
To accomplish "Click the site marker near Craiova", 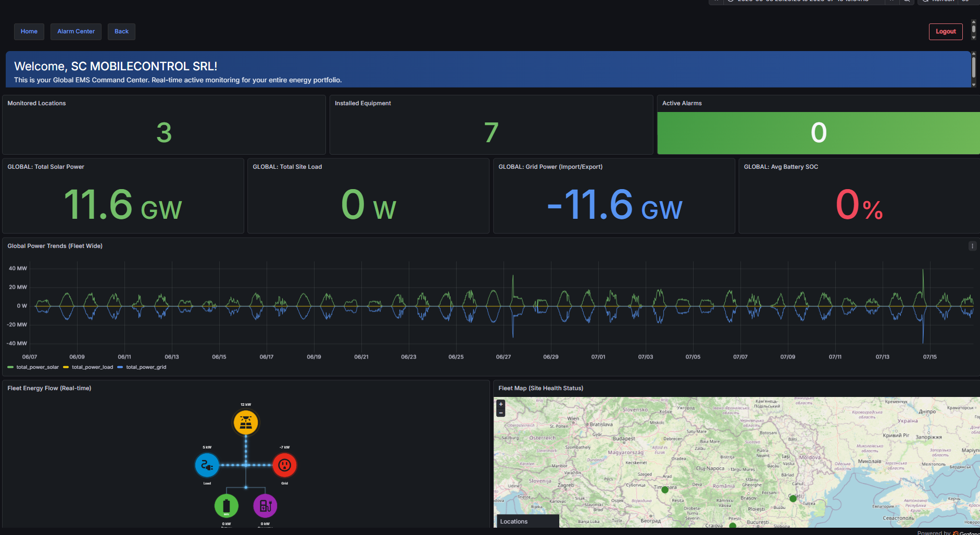I will [733, 526].
